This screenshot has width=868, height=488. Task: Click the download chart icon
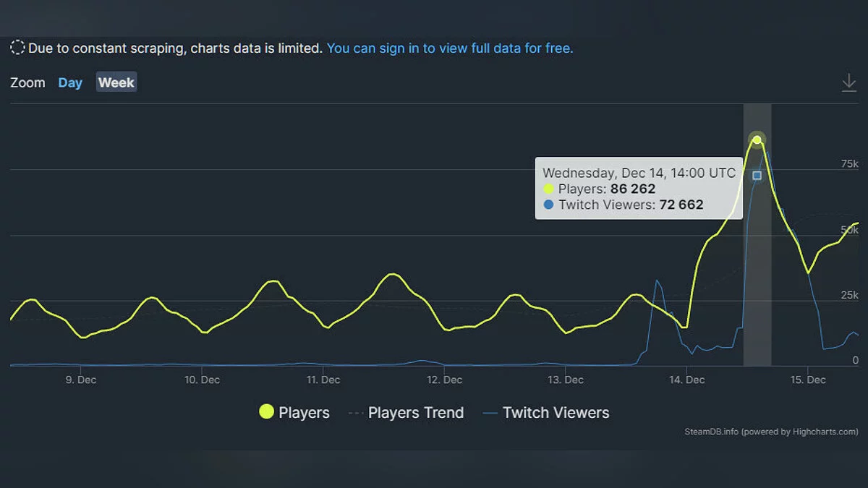pyautogui.click(x=849, y=83)
